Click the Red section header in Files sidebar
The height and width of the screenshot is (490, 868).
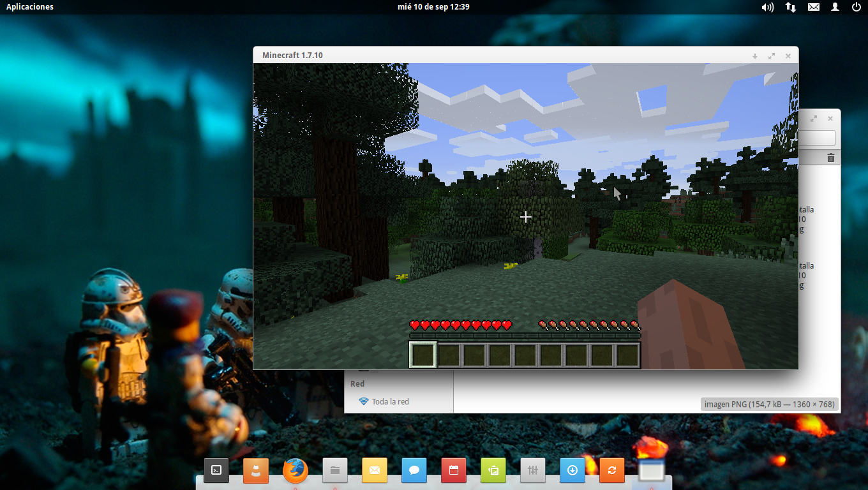[357, 383]
